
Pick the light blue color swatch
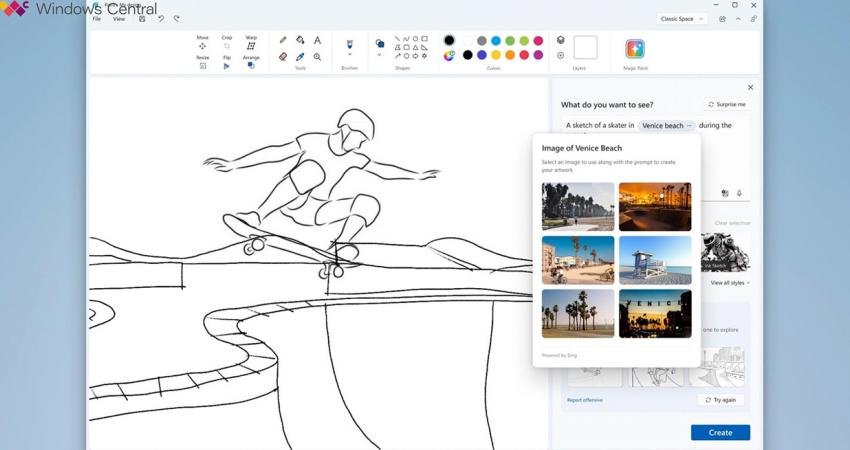[496, 41]
